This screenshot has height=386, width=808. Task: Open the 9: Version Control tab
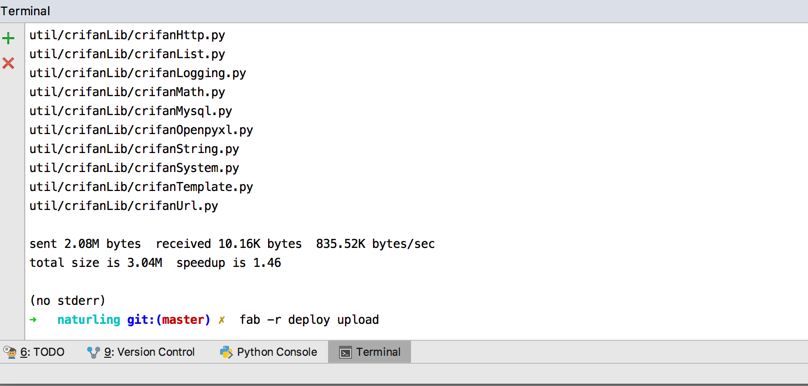(x=141, y=353)
